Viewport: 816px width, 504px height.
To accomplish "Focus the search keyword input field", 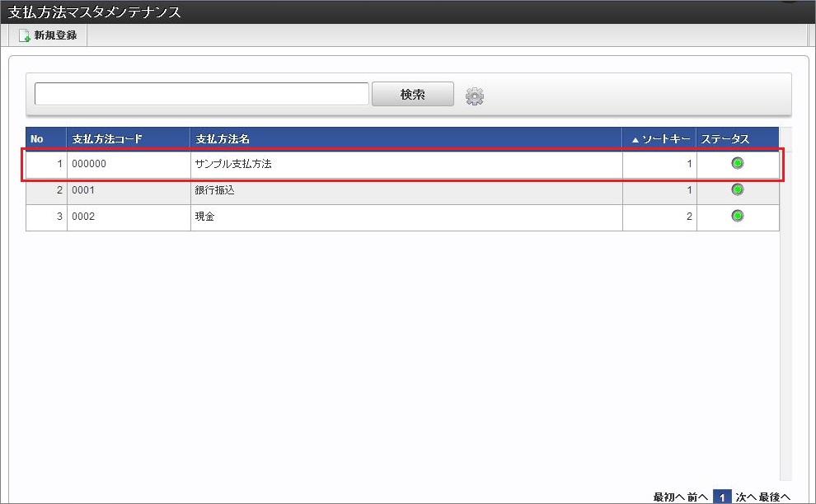I will tap(202, 94).
